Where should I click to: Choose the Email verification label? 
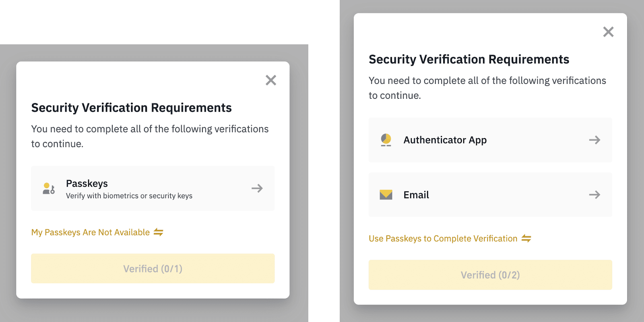pyautogui.click(x=416, y=195)
